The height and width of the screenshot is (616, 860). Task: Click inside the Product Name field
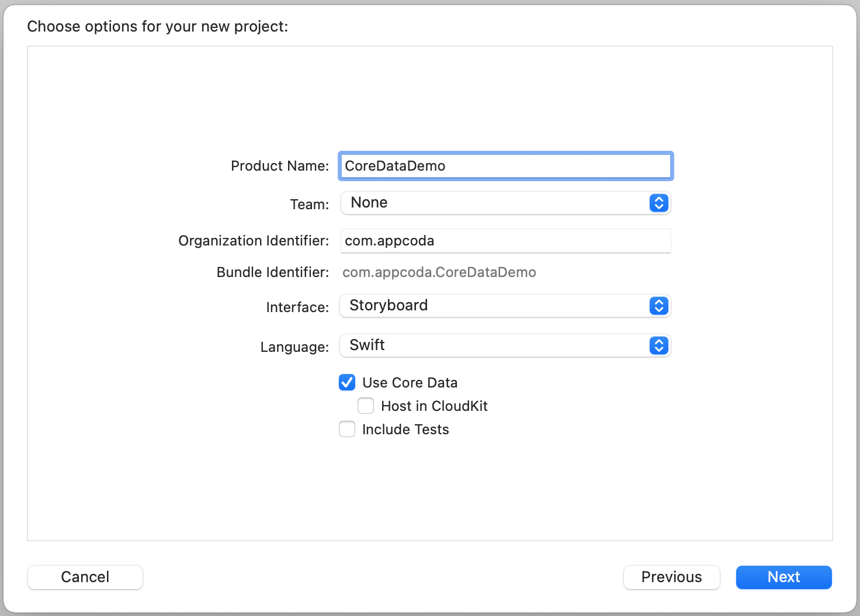click(505, 166)
